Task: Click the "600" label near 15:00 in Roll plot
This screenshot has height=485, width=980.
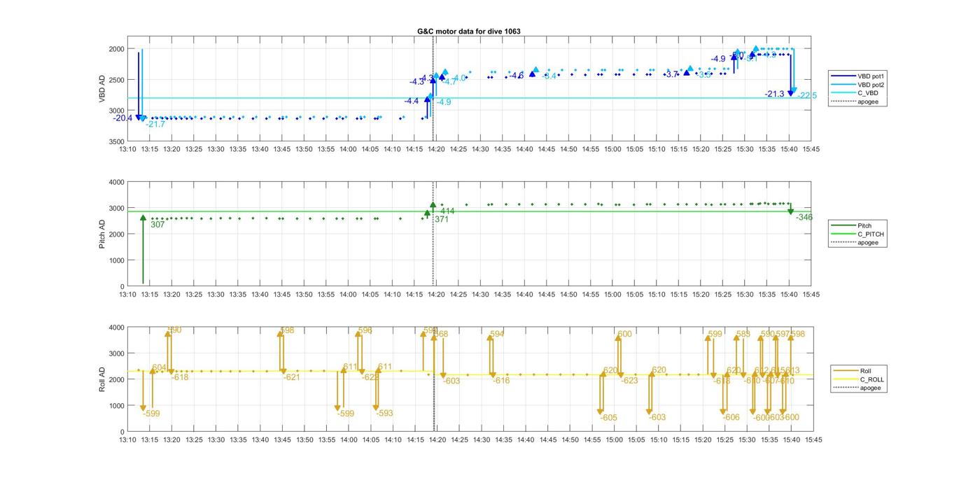Action: click(x=624, y=335)
